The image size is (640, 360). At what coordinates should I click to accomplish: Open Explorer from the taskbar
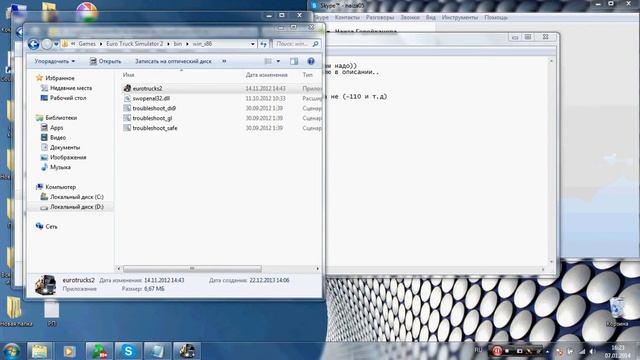click(39, 351)
